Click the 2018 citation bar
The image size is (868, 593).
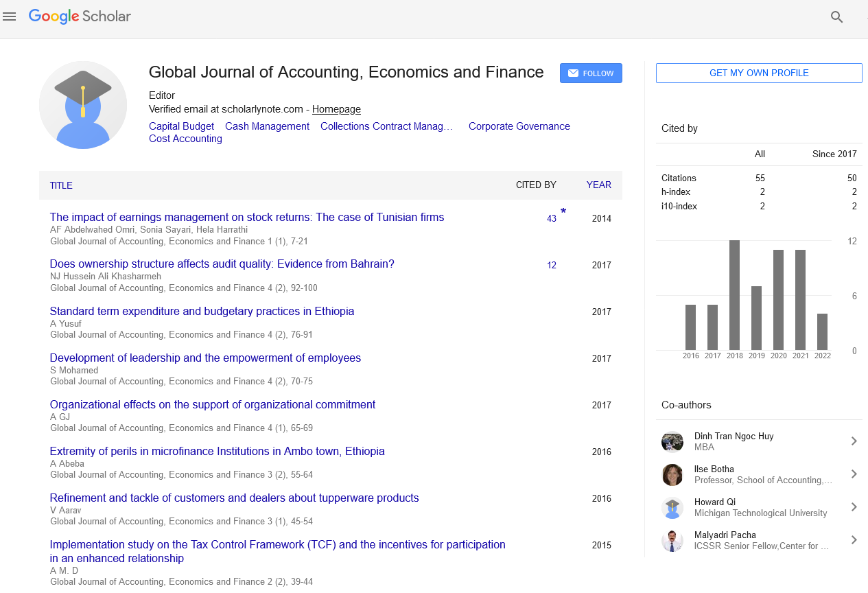coord(734,295)
